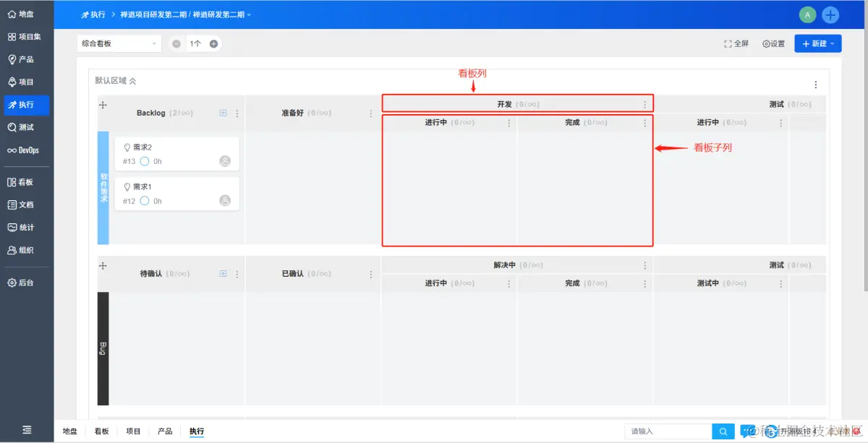Select the 执行 bottom tab
This screenshot has height=443, width=868.
(197, 431)
